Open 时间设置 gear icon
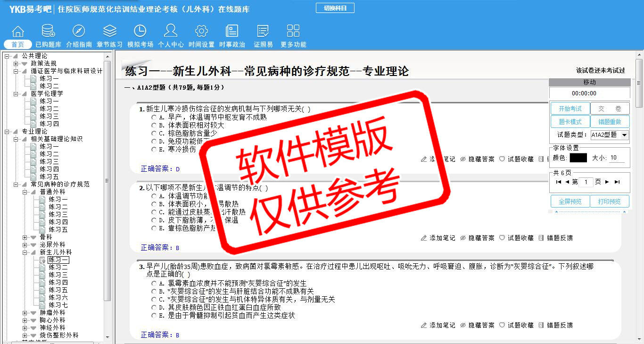Viewport: 644px width, 344px height. coord(201,31)
